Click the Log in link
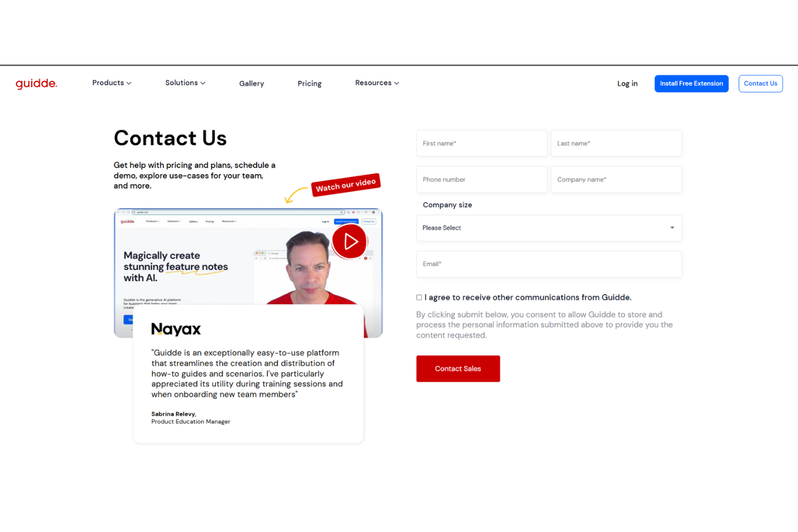The width and height of the screenshot is (798, 532). pos(627,84)
